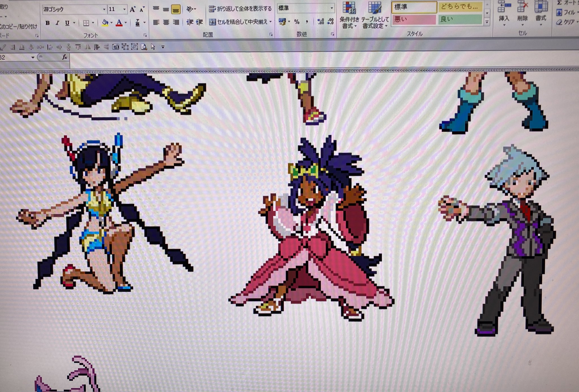579x392 pixels.
Task: Open the 游ゴシック font name dropdown
Action: point(104,10)
